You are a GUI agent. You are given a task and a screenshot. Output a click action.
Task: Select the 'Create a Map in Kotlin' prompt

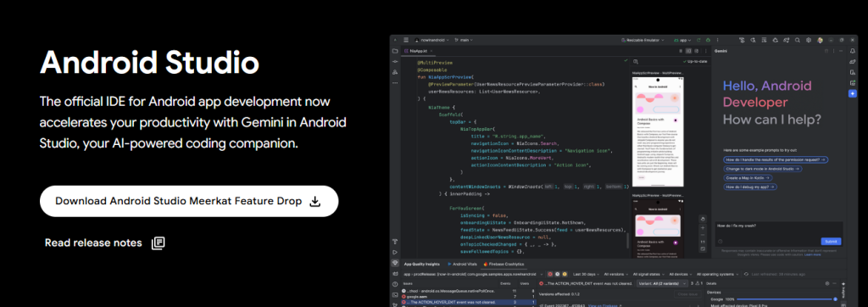point(747,178)
